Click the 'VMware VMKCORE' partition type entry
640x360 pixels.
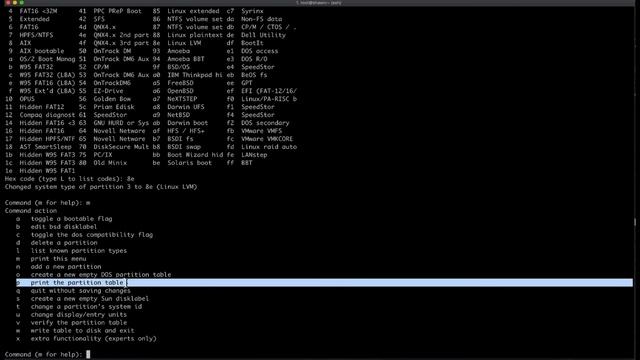(x=267, y=139)
